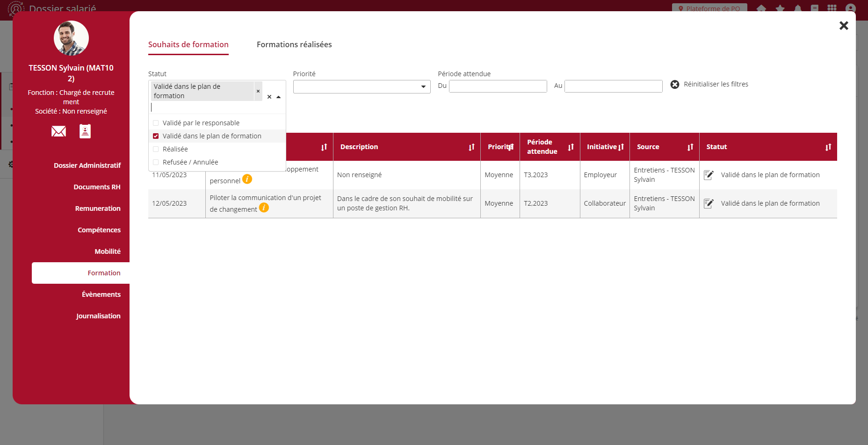Click edit icon for T2,2023 training row
868x445 pixels.
point(709,203)
